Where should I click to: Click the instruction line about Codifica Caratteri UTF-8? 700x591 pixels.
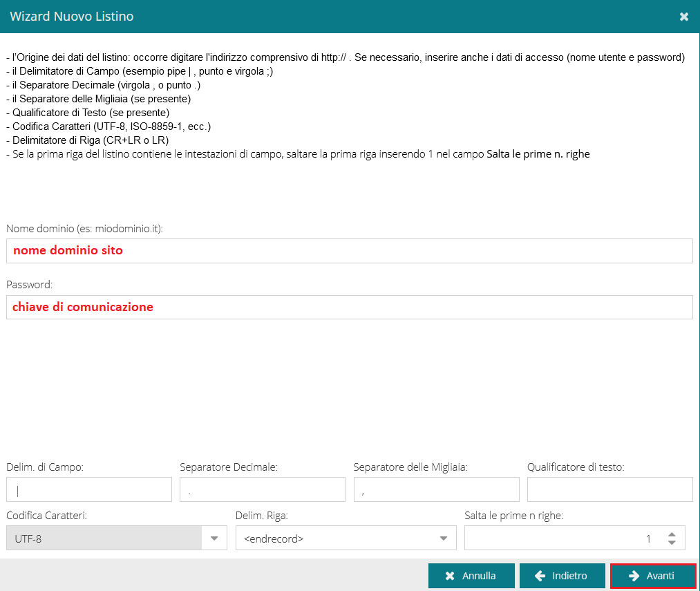coord(108,126)
